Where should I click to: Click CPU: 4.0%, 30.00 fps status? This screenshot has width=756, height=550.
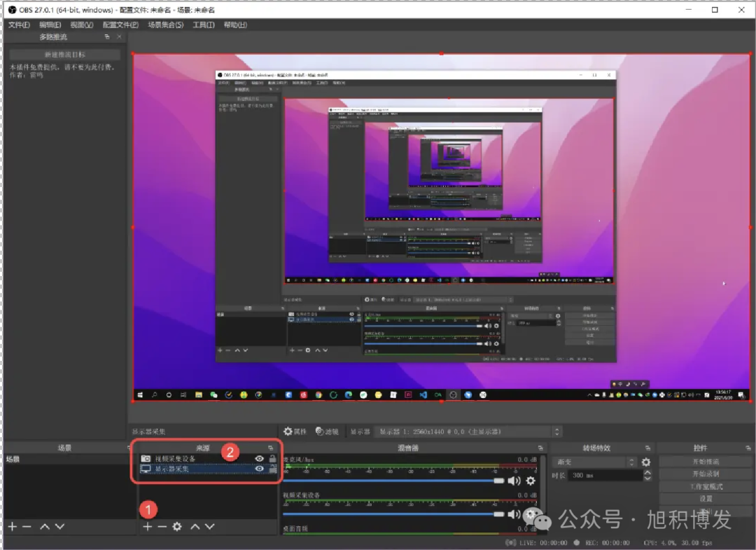point(678,543)
